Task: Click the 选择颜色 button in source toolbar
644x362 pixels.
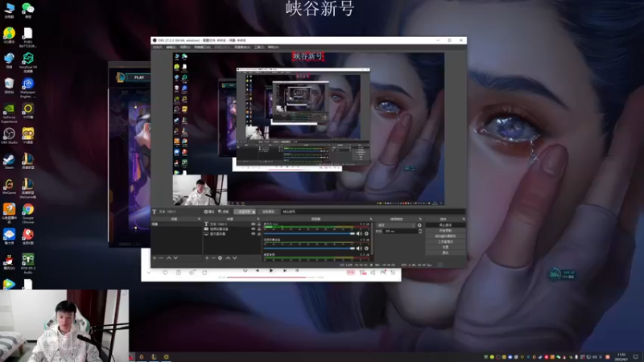Action: coord(268,212)
